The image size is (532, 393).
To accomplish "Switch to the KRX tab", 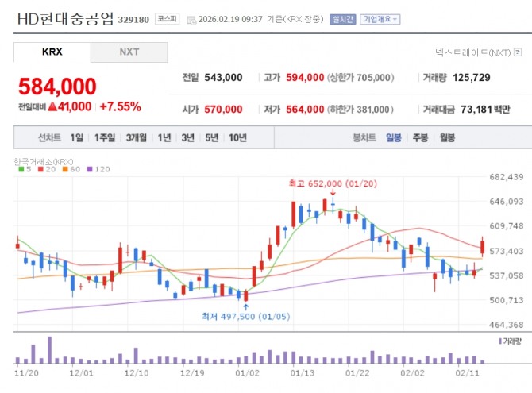I will pos(52,52).
